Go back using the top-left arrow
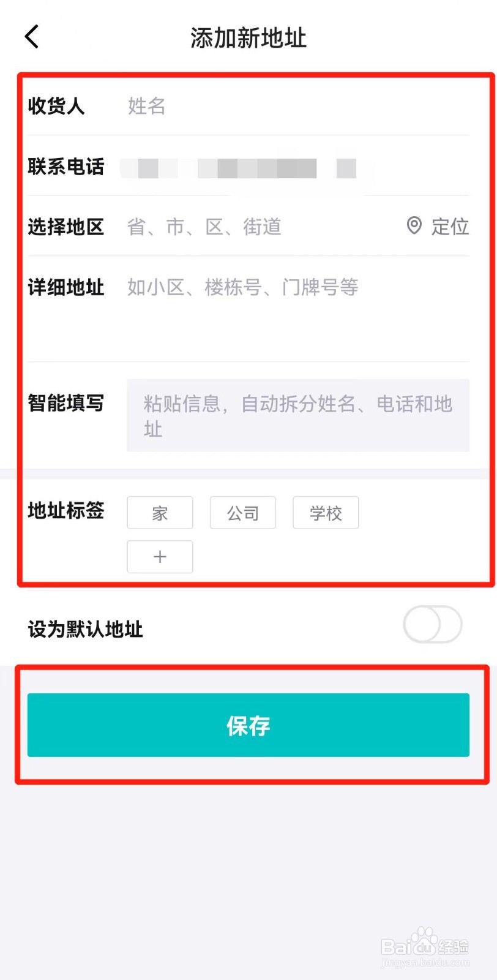 pos(32,37)
